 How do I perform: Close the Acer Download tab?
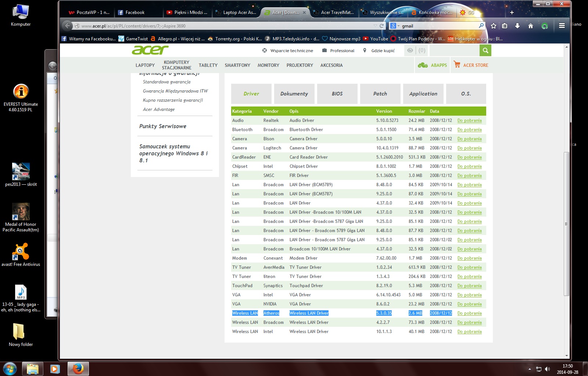click(x=304, y=12)
